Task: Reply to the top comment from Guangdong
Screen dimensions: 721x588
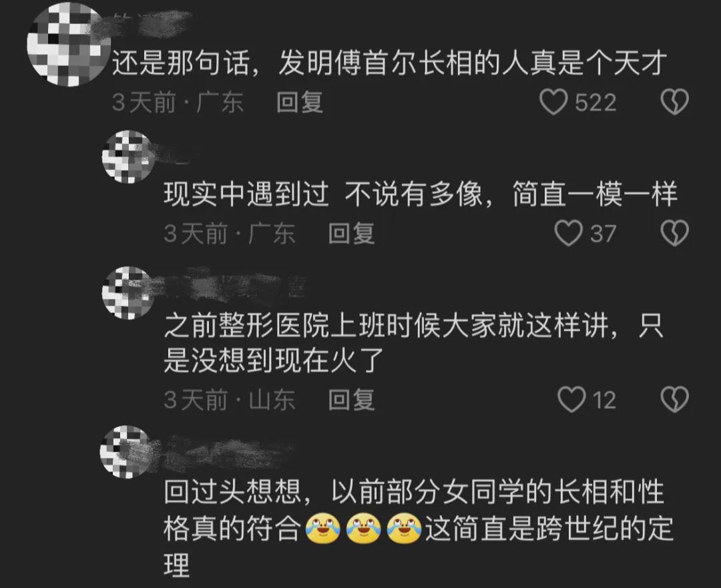Action: click(x=299, y=102)
